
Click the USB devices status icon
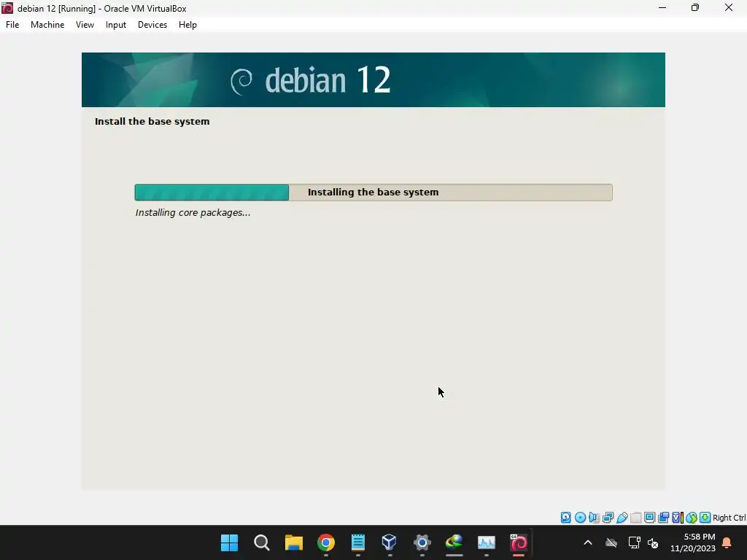point(622,518)
